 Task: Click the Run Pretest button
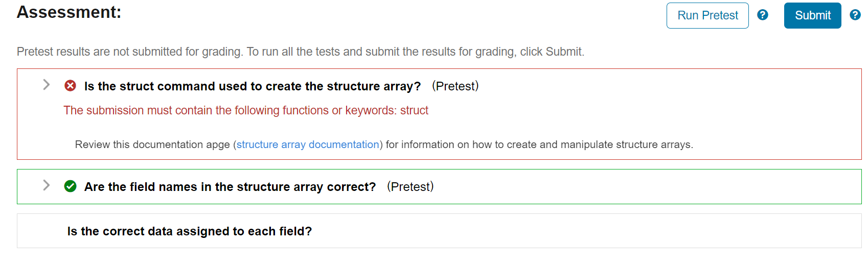click(707, 16)
